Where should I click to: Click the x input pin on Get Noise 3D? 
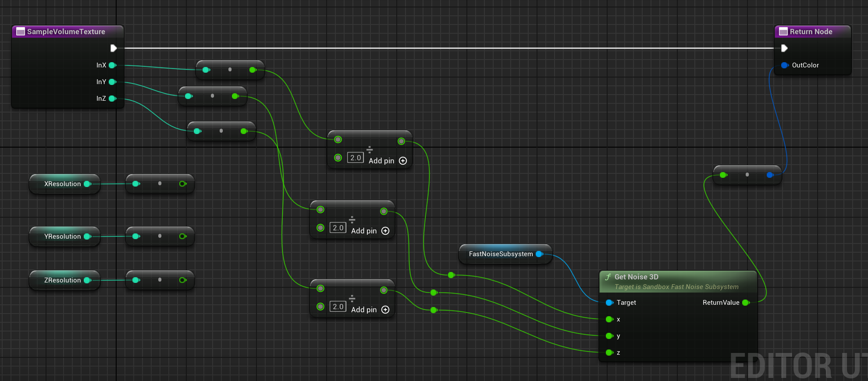tap(609, 319)
